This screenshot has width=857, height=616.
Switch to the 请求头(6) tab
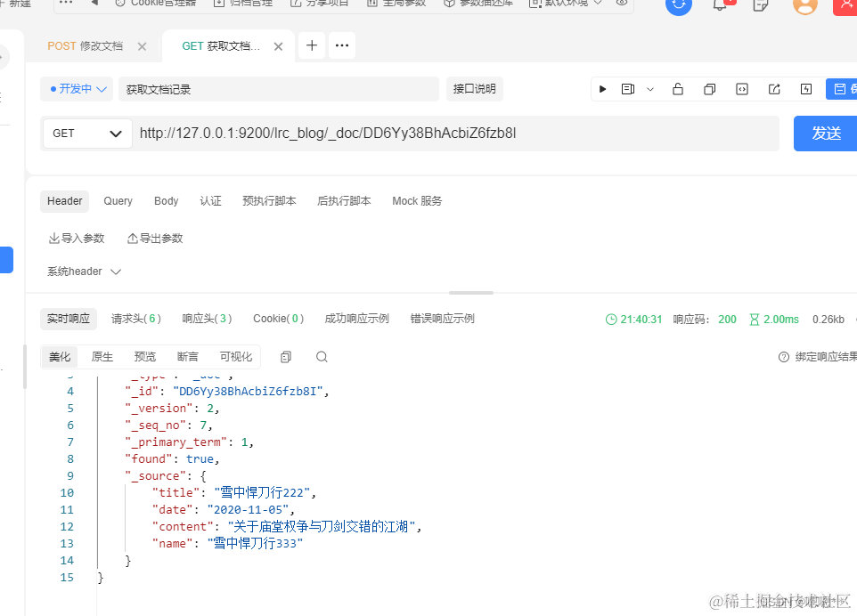point(135,318)
